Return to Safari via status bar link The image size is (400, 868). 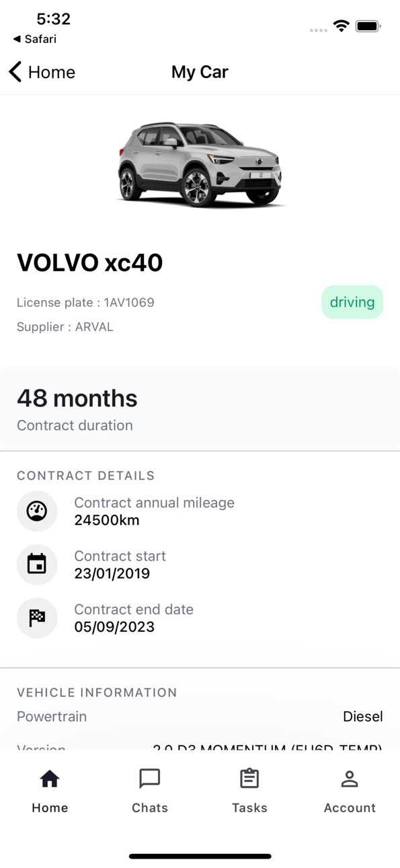[35, 39]
